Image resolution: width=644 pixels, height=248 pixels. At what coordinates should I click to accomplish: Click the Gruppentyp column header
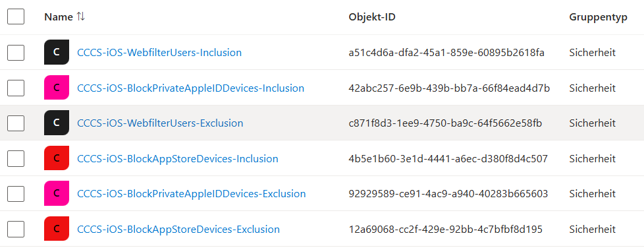598,17
